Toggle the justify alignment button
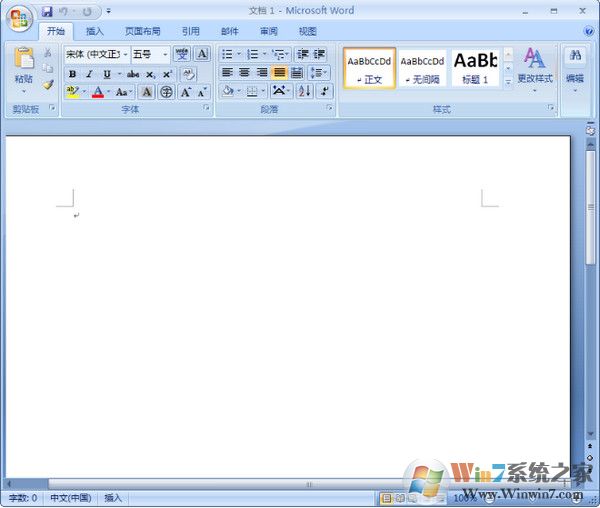600x508 pixels. [279, 73]
